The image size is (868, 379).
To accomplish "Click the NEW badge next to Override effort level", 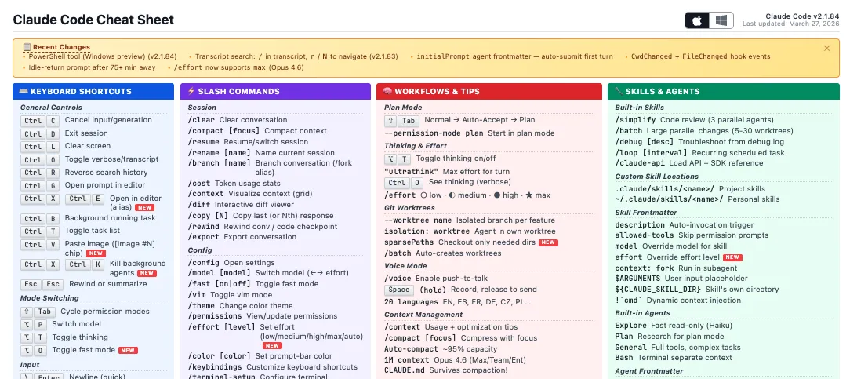I will click(x=732, y=257).
